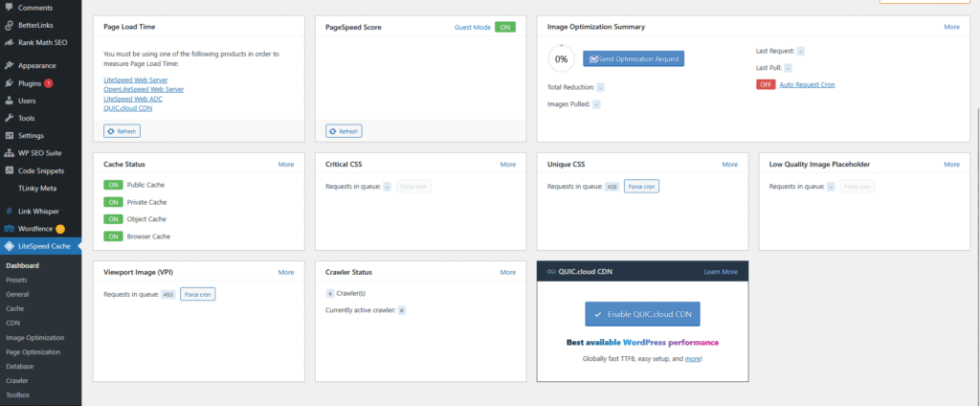The image size is (980, 406).
Task: Click the Users sidebar icon
Action: tap(9, 101)
